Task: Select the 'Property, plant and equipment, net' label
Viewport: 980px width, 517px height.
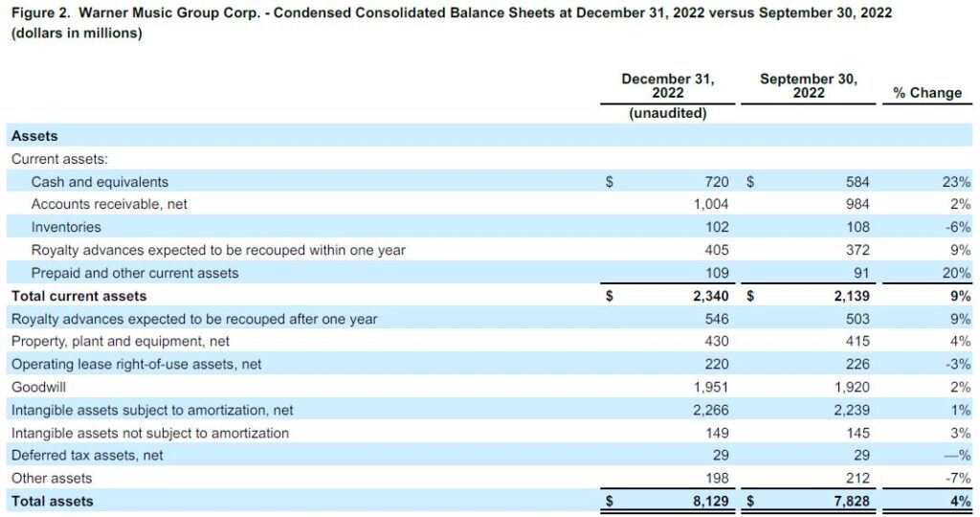Action: pyautogui.click(x=120, y=342)
